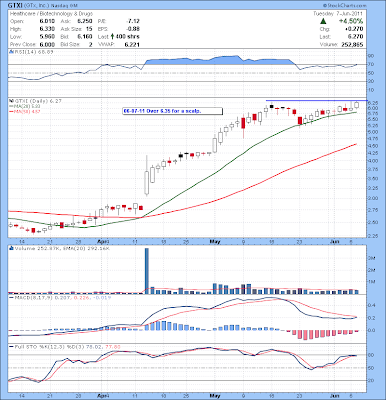Image resolution: width=386 pixels, height=400 pixels.
Task: Click the May label under the price chart
Action: click(x=215, y=241)
